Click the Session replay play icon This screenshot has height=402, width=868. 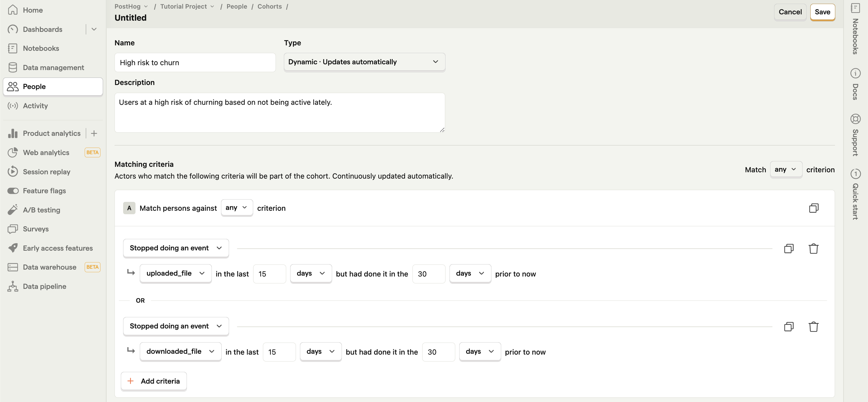13,172
